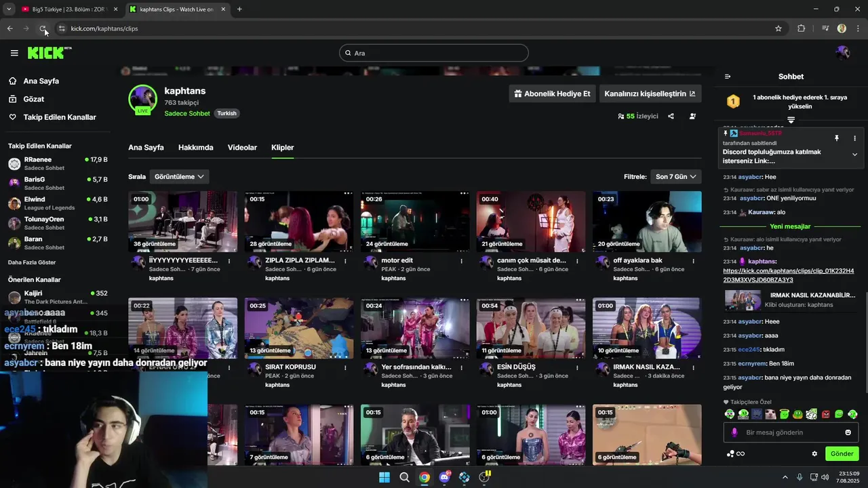The width and height of the screenshot is (868, 488).
Task: Open Kaijiri recommended channel
Action: [x=58, y=297]
